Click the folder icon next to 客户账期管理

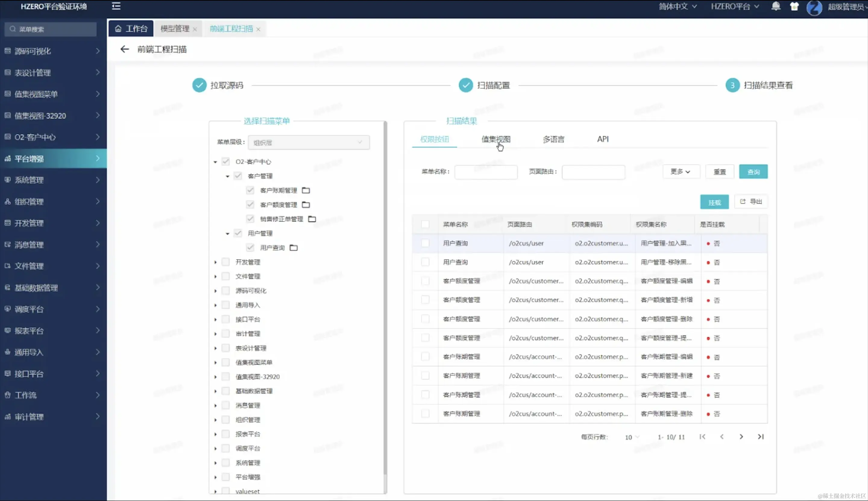306,190
